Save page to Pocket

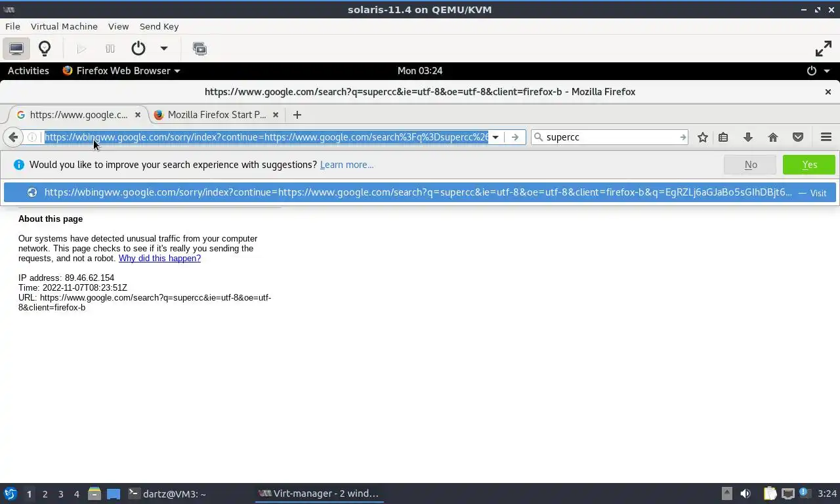tap(798, 137)
